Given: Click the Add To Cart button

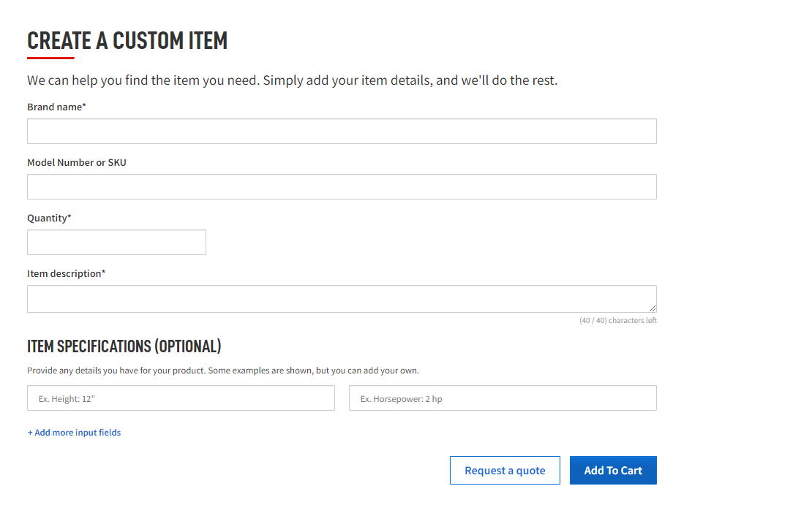Looking at the screenshot, I should (613, 471).
